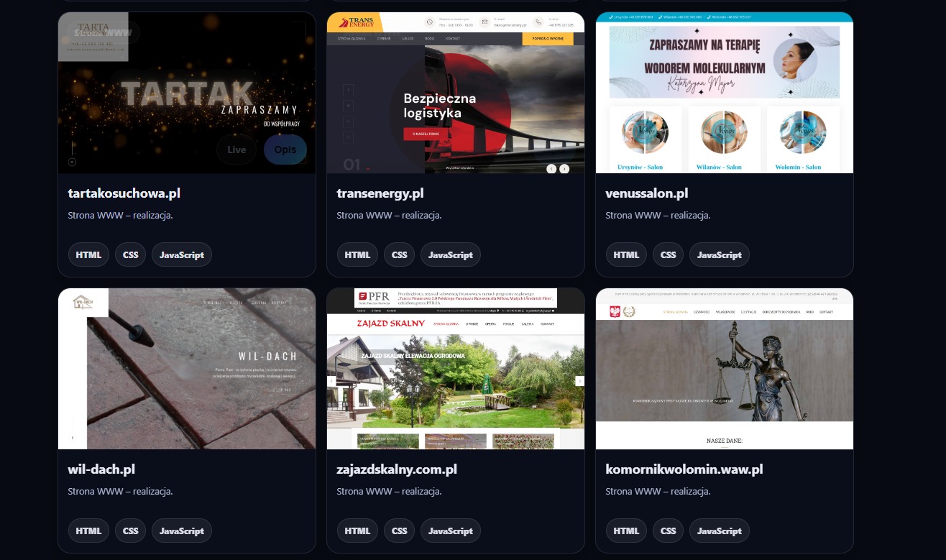Click HTML tag under zajazdskalny.com.pl

[357, 531]
